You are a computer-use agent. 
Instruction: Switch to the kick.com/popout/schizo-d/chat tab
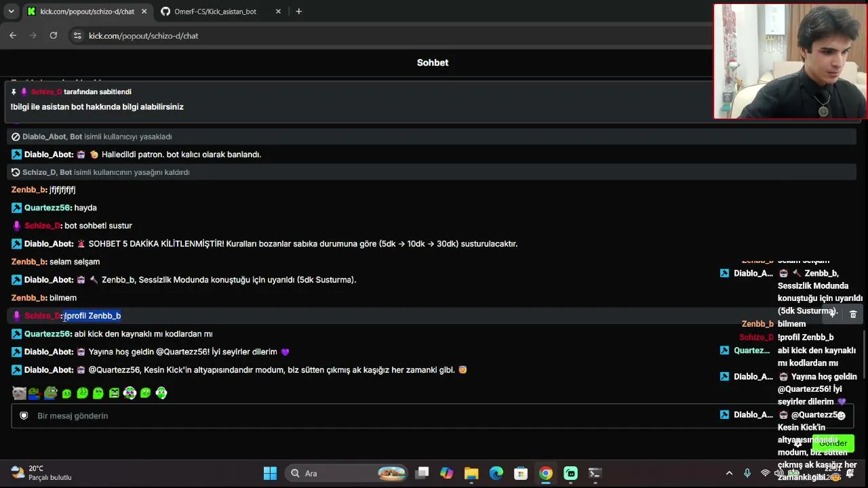pos(87,12)
